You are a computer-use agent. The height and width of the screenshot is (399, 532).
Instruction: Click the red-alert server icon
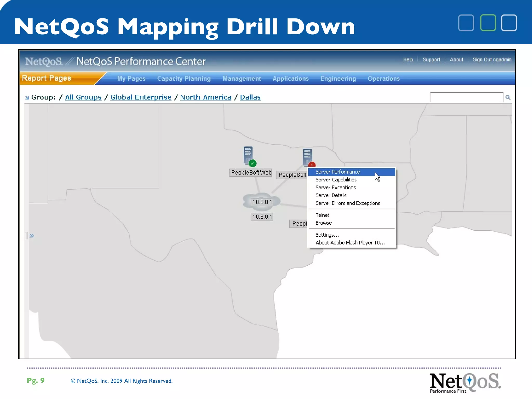[x=307, y=157]
